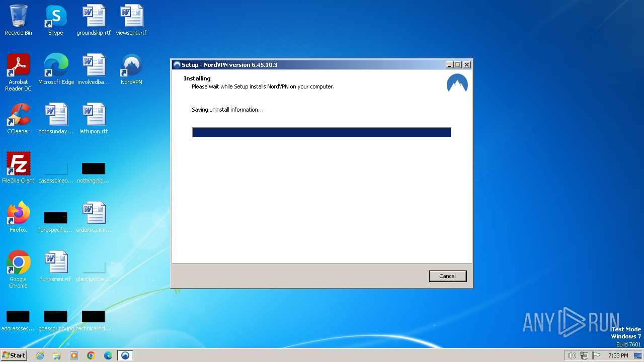Open Chrome from the taskbar
This screenshot has height=362, width=644.
pos(91,355)
